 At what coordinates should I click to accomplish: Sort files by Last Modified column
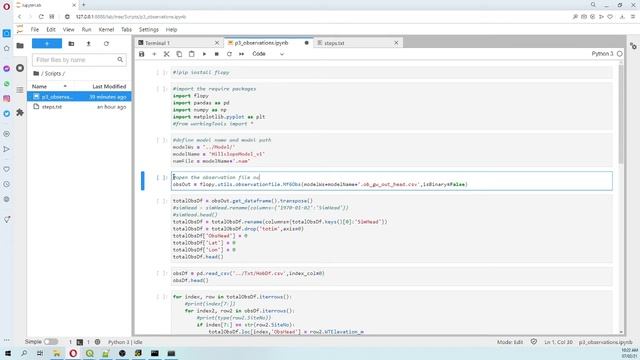point(109,87)
